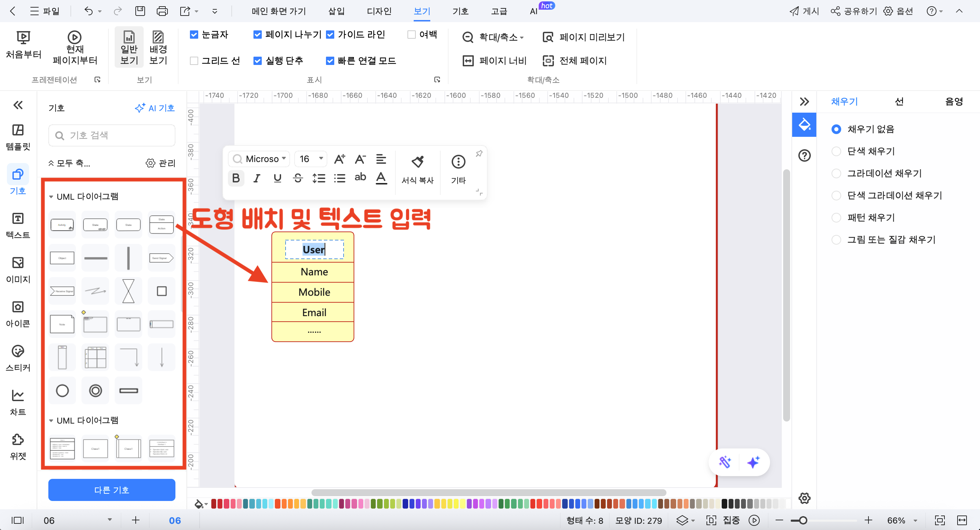980x530 pixels.
Task: Select normal view (일반 보기)
Action: click(x=129, y=48)
